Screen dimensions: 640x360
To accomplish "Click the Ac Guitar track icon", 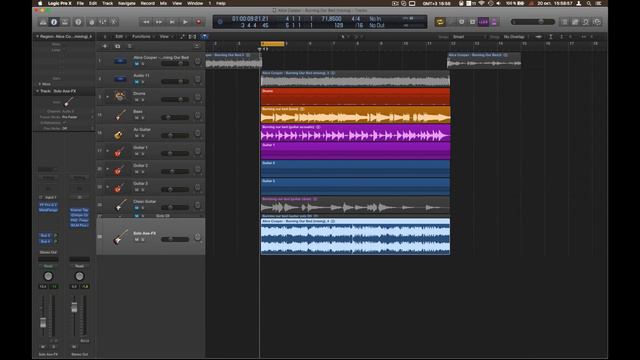I will click(119, 133).
